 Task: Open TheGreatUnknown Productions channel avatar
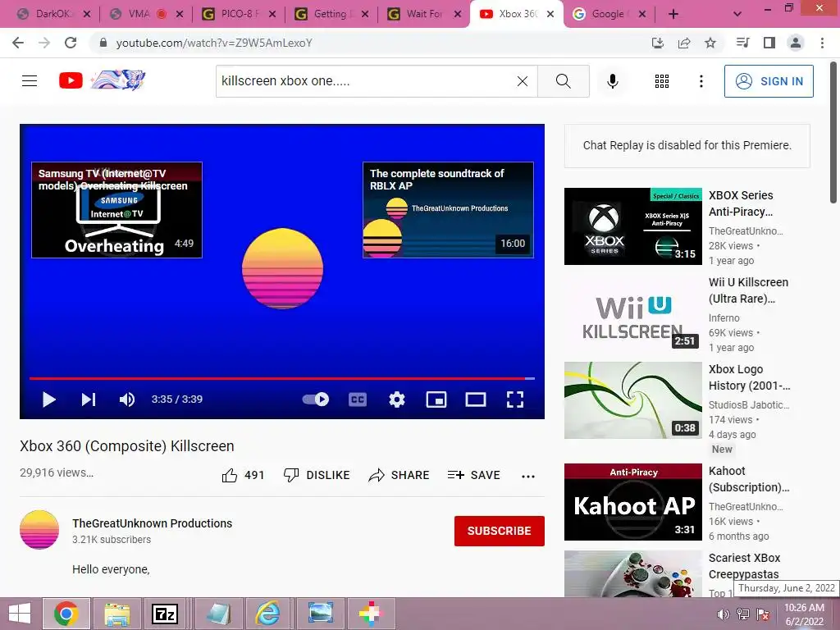click(x=39, y=530)
